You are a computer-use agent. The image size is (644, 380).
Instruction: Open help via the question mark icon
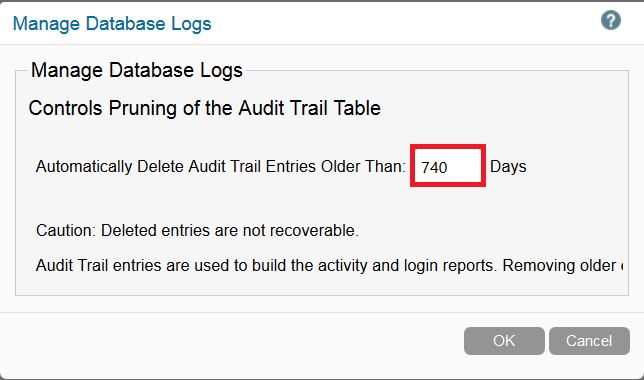pos(611,20)
